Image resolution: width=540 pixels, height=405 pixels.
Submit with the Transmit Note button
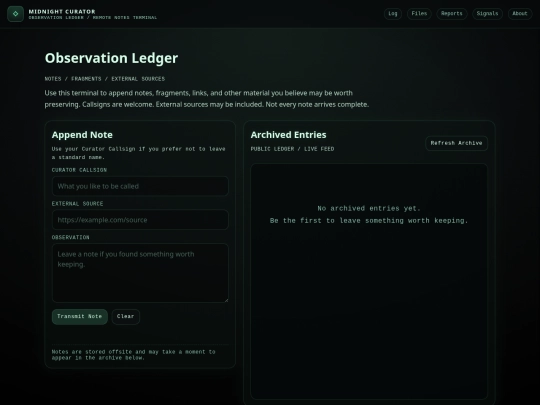click(80, 316)
